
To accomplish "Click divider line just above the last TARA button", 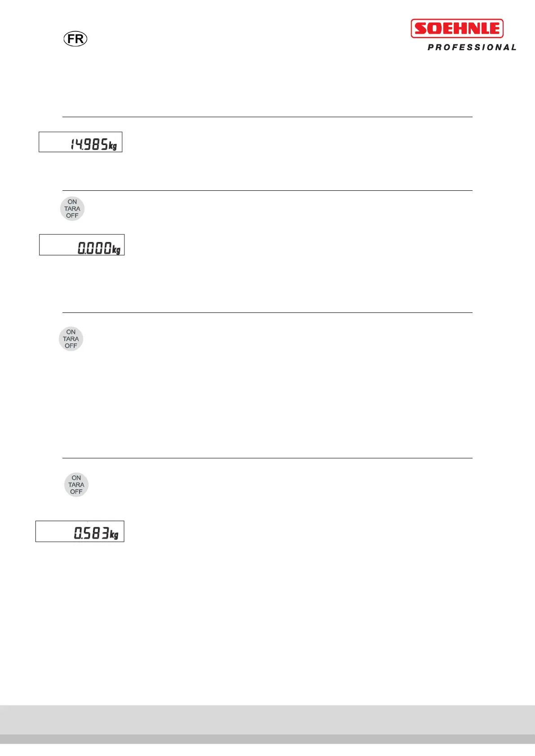I will pos(267,458).
